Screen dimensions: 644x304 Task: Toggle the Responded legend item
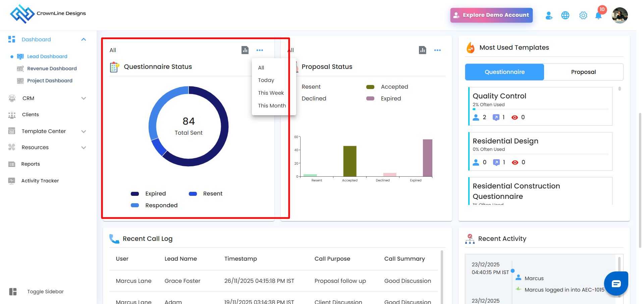pos(155,205)
